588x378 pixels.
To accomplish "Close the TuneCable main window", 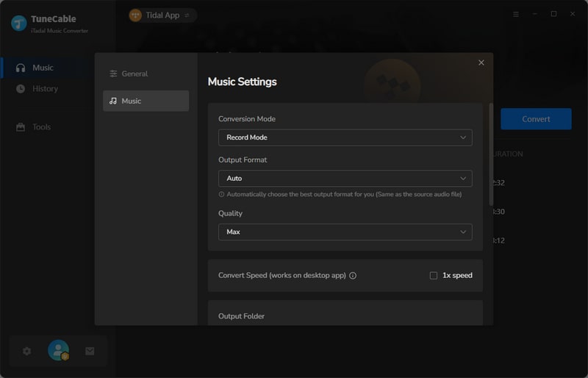I will tap(573, 14).
